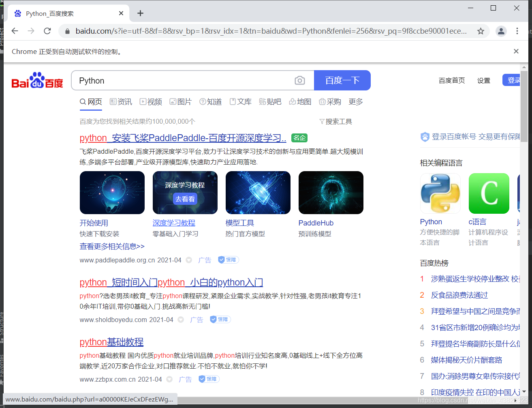The image size is (532, 408).
Task: Open the 开始使用 link
Action: point(94,223)
